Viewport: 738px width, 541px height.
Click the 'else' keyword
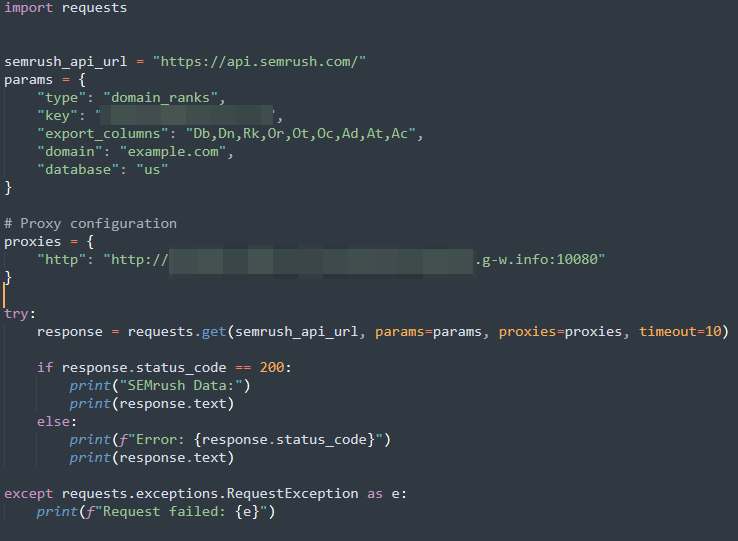pos(53,421)
